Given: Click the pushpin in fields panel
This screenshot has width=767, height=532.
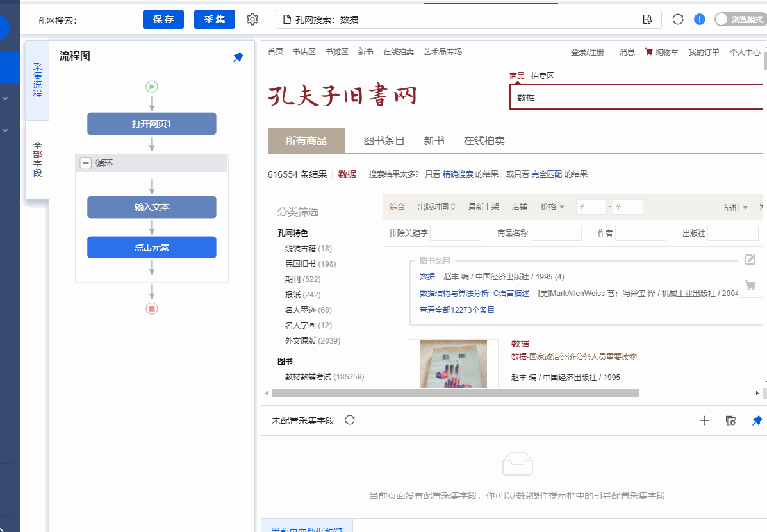Looking at the screenshot, I should [x=757, y=420].
